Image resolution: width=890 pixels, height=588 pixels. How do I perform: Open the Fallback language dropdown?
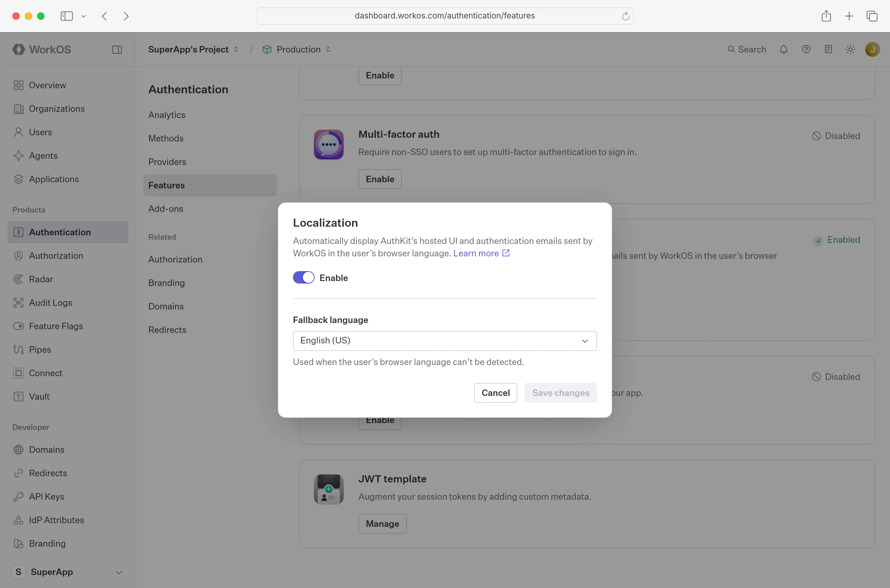point(445,341)
